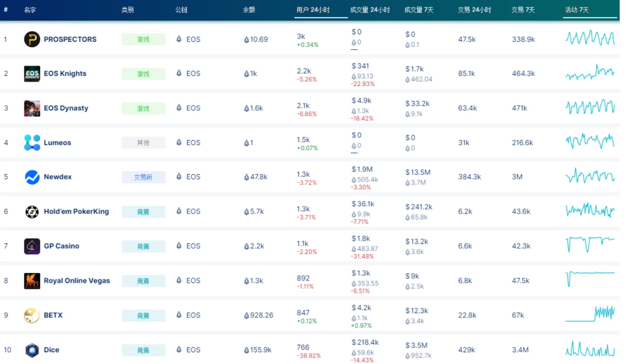This screenshot has width=626, height=364.
Task: Open the GP Casino app logo
Action: pyautogui.click(x=32, y=246)
